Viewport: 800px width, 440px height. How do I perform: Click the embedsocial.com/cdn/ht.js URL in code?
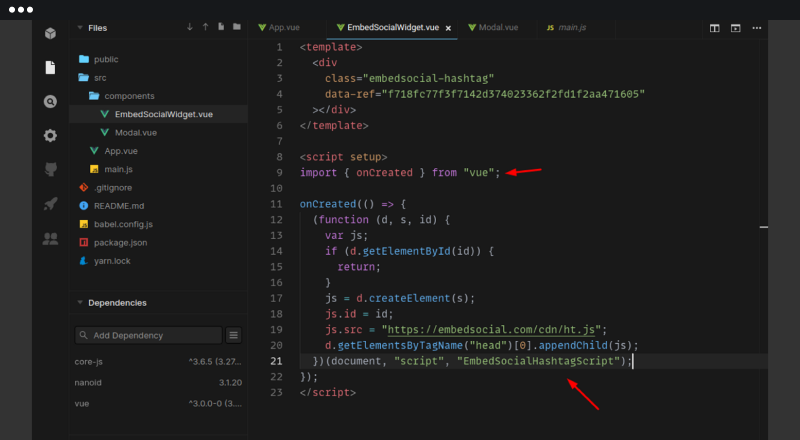coord(491,330)
